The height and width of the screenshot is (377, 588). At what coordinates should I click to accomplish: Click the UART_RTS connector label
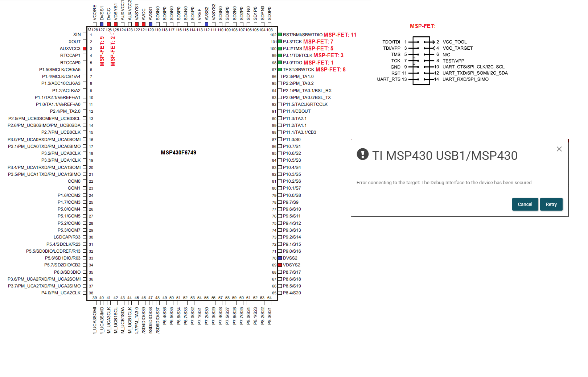[389, 79]
